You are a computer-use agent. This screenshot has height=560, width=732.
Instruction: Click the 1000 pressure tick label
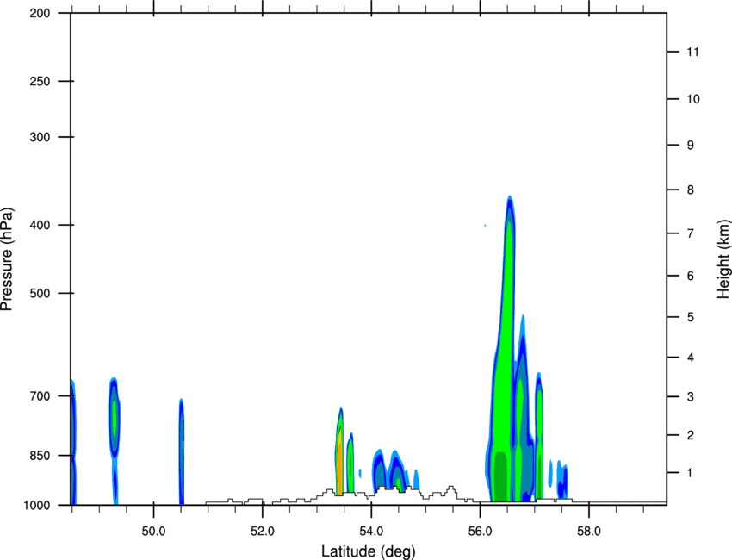click(37, 506)
